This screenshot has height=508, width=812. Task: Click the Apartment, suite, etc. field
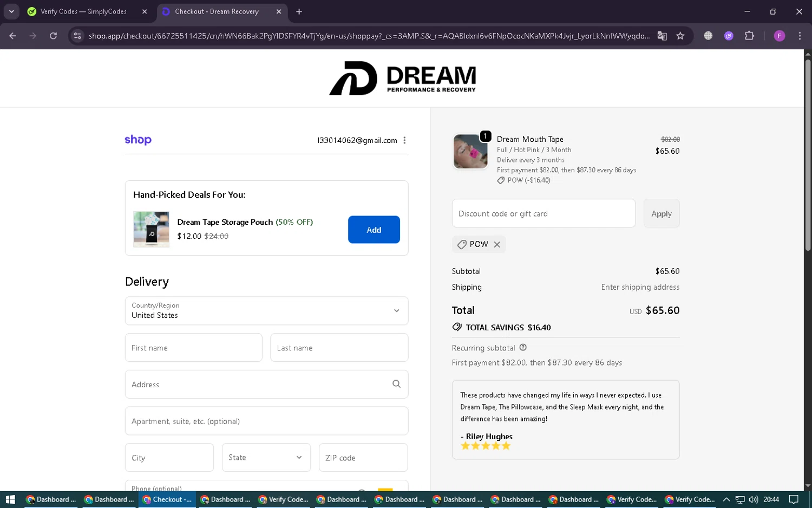click(x=266, y=421)
